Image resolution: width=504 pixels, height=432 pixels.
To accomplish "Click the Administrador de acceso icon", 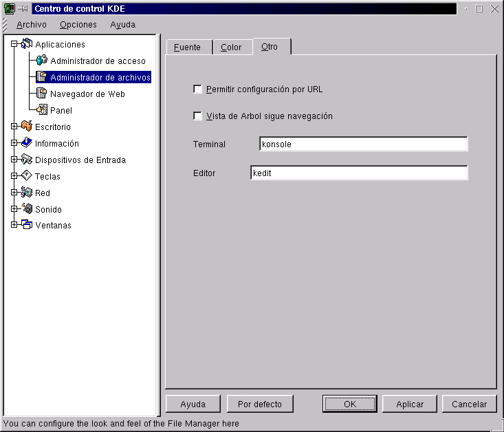I will [x=42, y=61].
